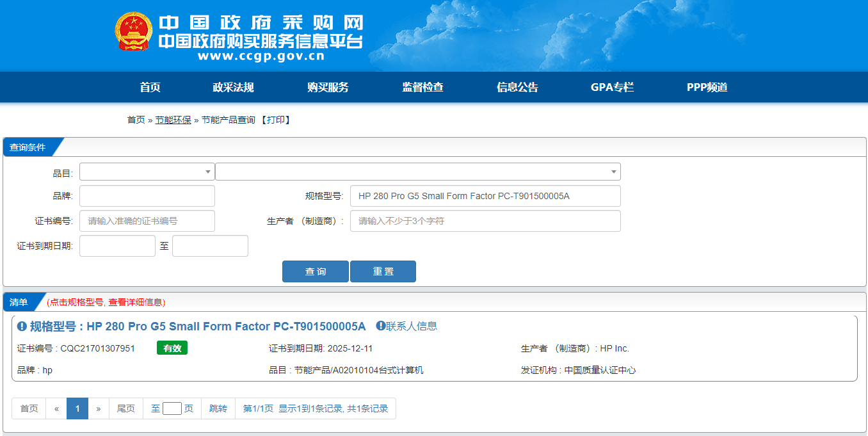Click the certificate expiry end date field
The width and height of the screenshot is (868, 436).
(x=210, y=246)
